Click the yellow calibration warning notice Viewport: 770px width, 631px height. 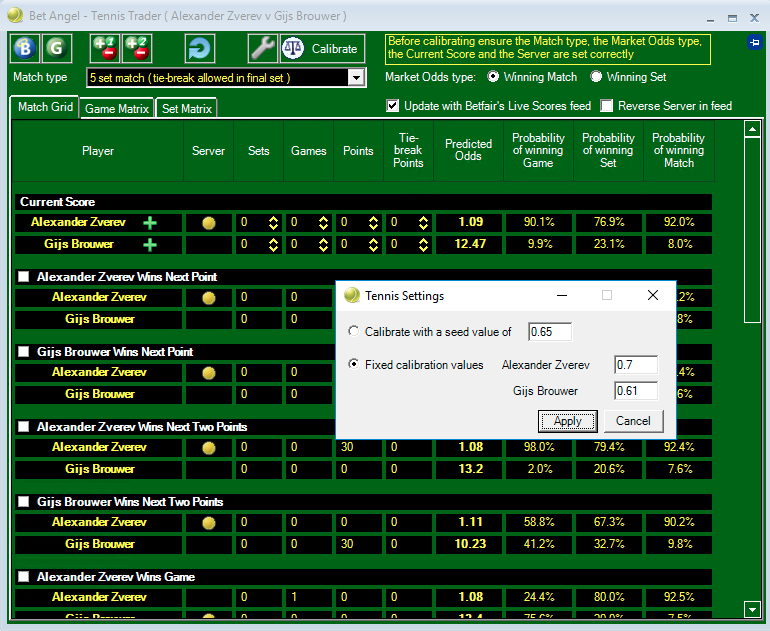(x=548, y=48)
